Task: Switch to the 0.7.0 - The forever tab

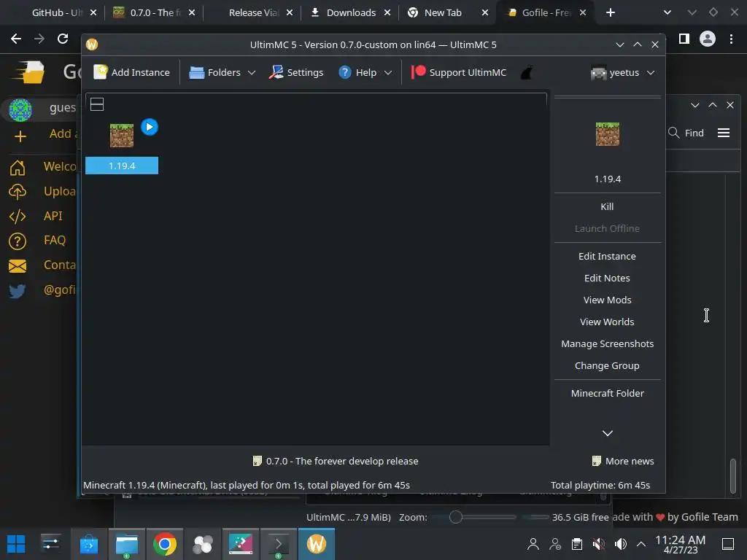Action: click(x=154, y=12)
